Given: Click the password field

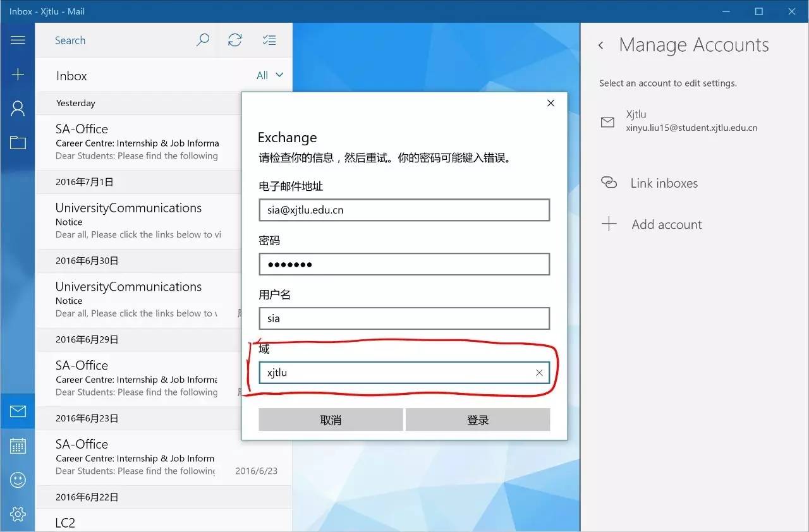Looking at the screenshot, I should tap(404, 264).
